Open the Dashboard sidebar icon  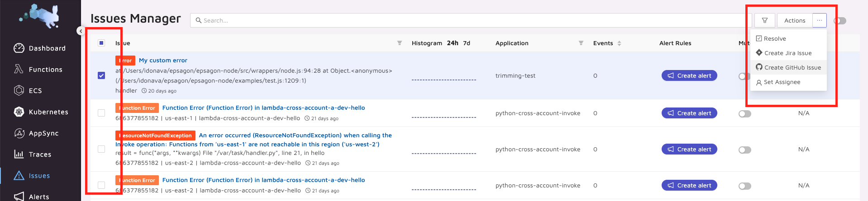(19, 48)
